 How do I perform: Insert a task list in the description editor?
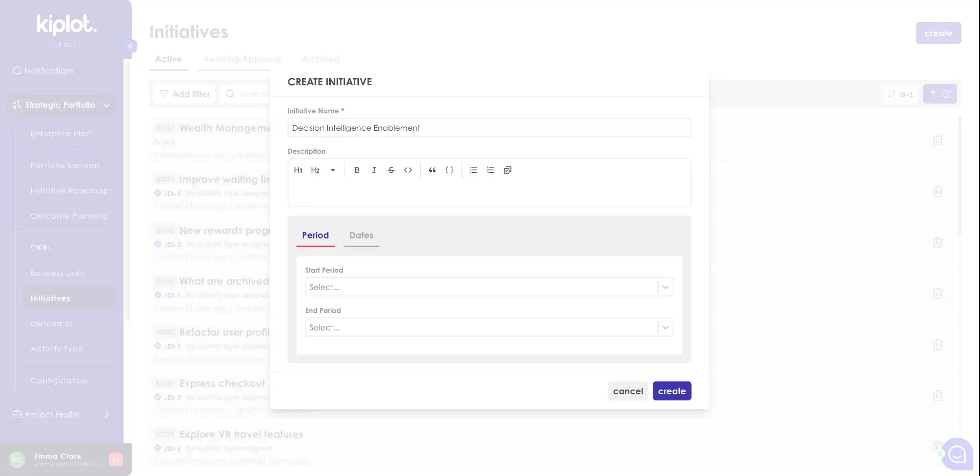pos(507,170)
